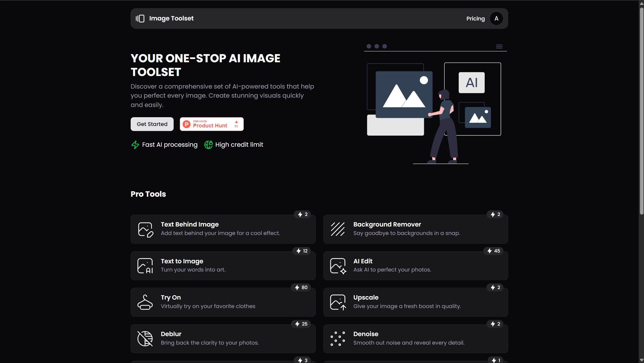
Task: Open the Product Hunt badge
Action: coord(212,124)
